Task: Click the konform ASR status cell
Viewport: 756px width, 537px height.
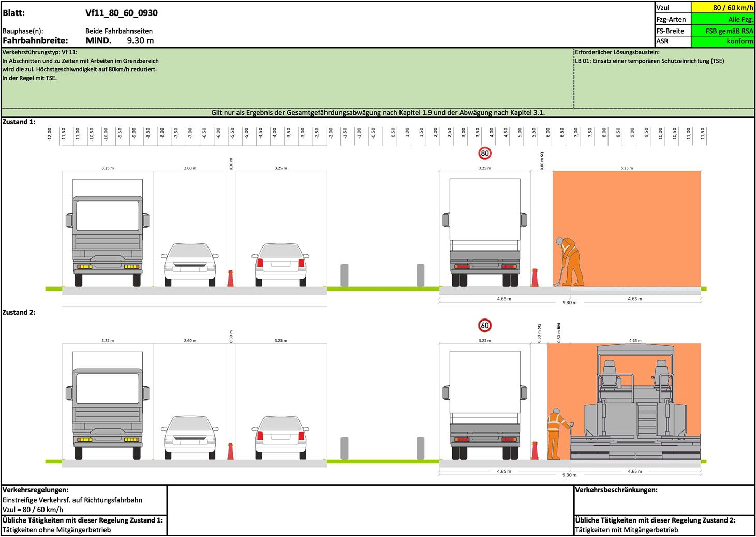Action: pyautogui.click(x=722, y=41)
